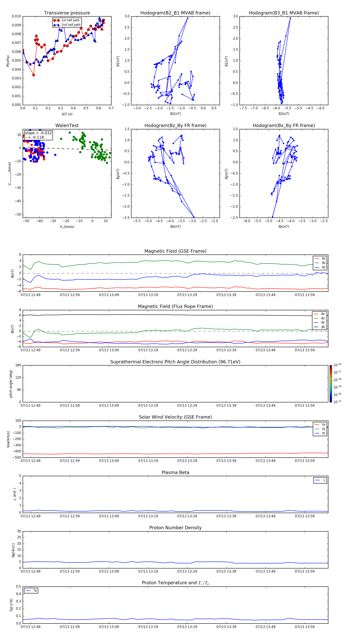Click the "10^-31" colorbar tick label
The width and height of the screenshot is (351, 644).
coord(337,402)
